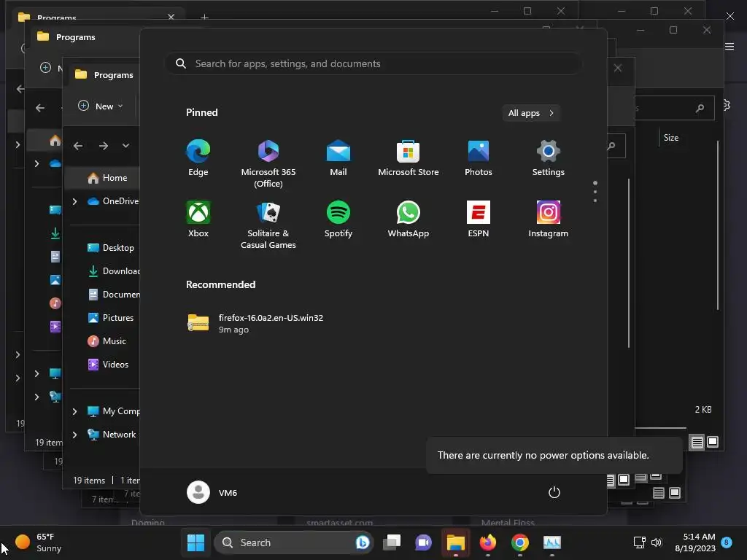The image size is (747, 560).
Task: Open Microsoft Store from Pinned apps
Action: 409,158
